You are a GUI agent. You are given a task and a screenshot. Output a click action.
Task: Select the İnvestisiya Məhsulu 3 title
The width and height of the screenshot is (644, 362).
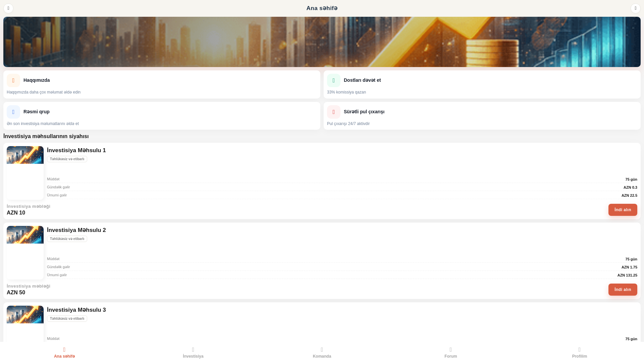coord(76,310)
